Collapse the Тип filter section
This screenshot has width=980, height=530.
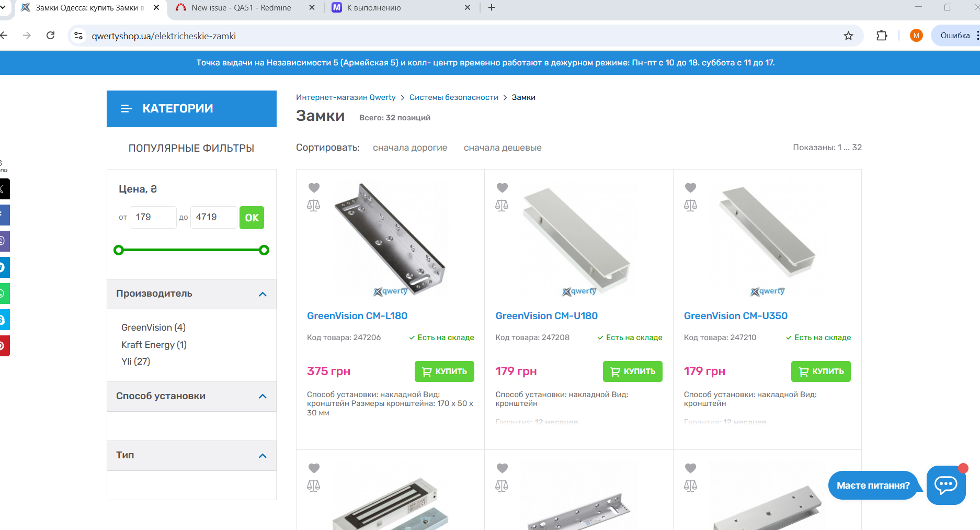click(x=263, y=456)
